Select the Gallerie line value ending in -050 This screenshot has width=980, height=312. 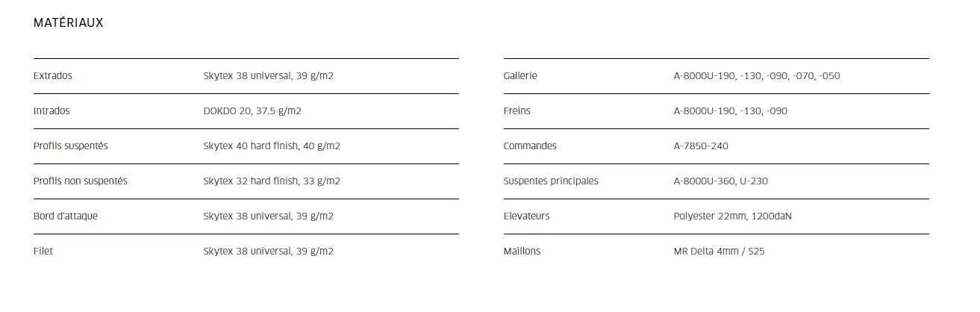point(757,76)
